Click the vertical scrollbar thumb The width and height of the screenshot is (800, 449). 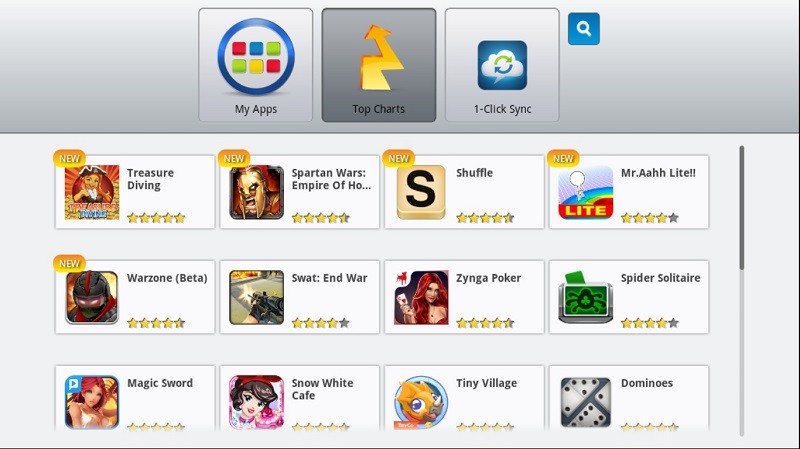pos(742,208)
